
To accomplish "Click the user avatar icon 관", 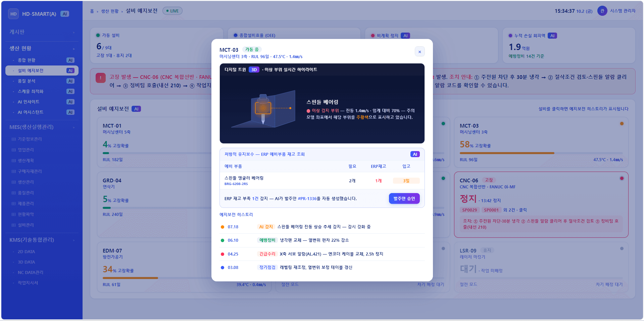I will (602, 11).
